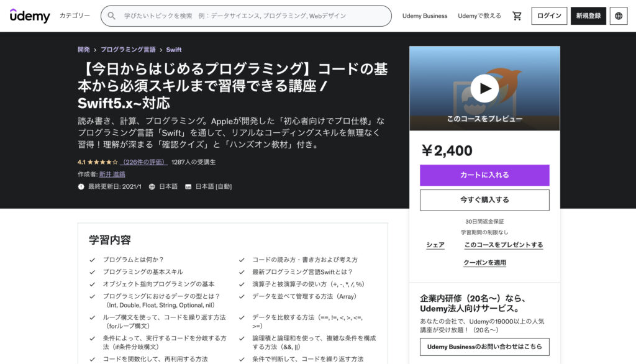Click Udemy Businessのお問い合わせはこちら button

484,347
